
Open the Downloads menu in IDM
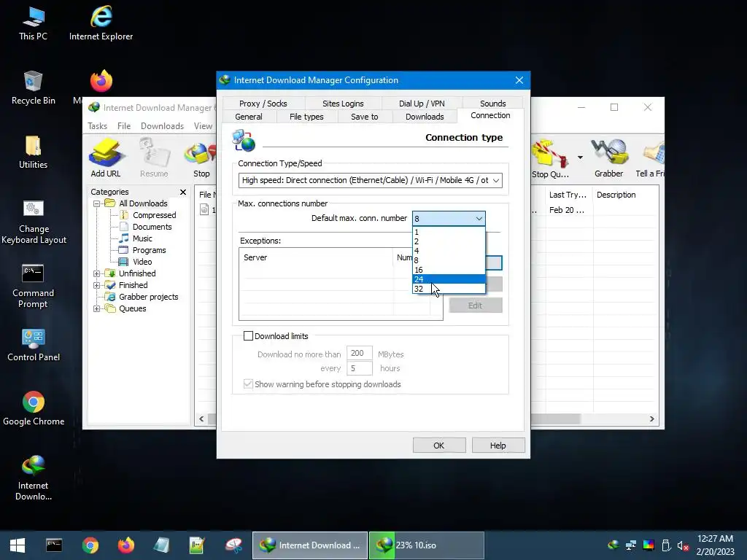point(162,126)
